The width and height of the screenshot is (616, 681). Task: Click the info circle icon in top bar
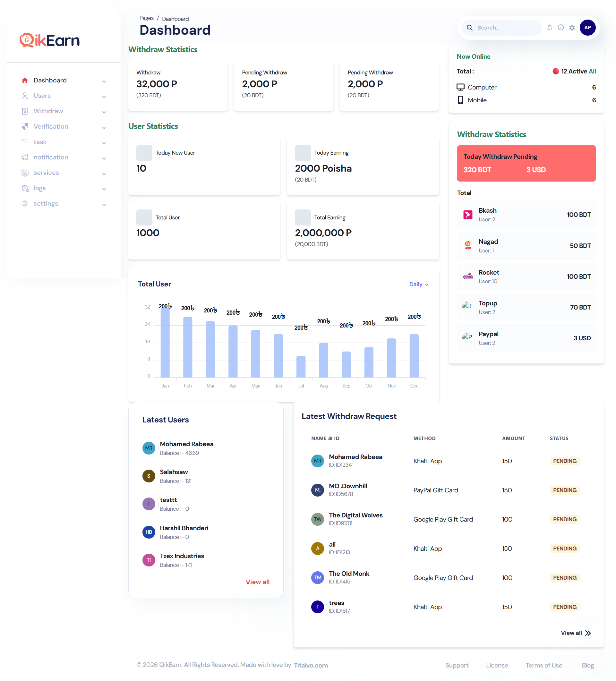pyautogui.click(x=560, y=28)
